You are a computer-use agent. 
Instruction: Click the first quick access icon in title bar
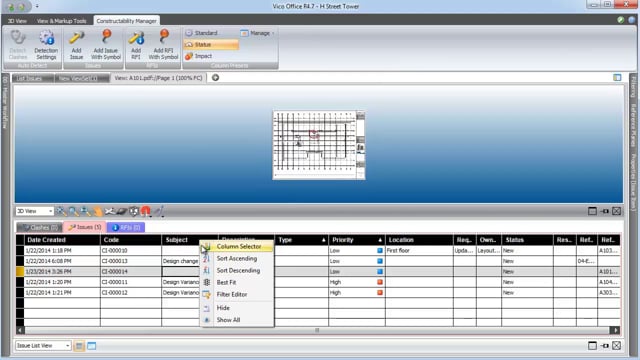11,7
